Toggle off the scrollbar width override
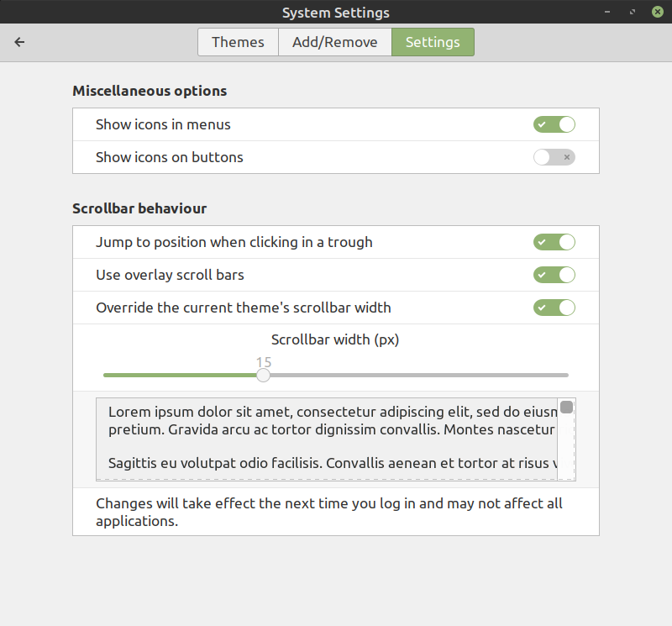Viewport: 672px width, 626px height. pos(554,308)
